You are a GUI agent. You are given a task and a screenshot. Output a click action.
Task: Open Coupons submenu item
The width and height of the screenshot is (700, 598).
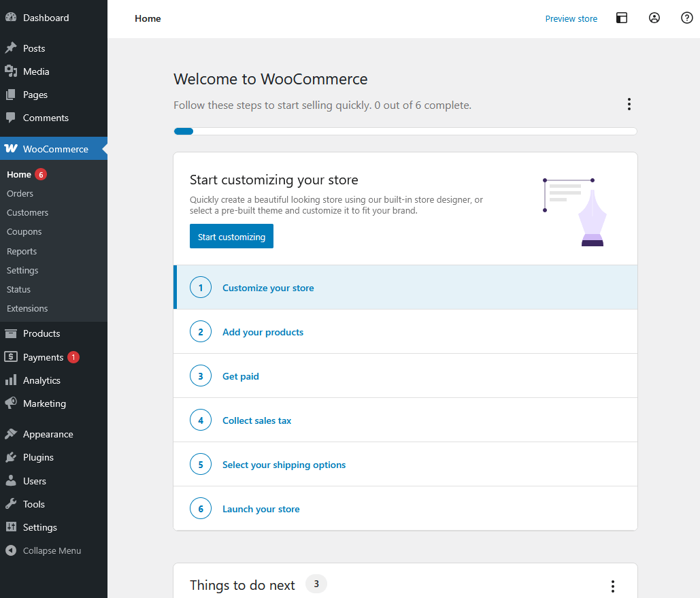[24, 232]
